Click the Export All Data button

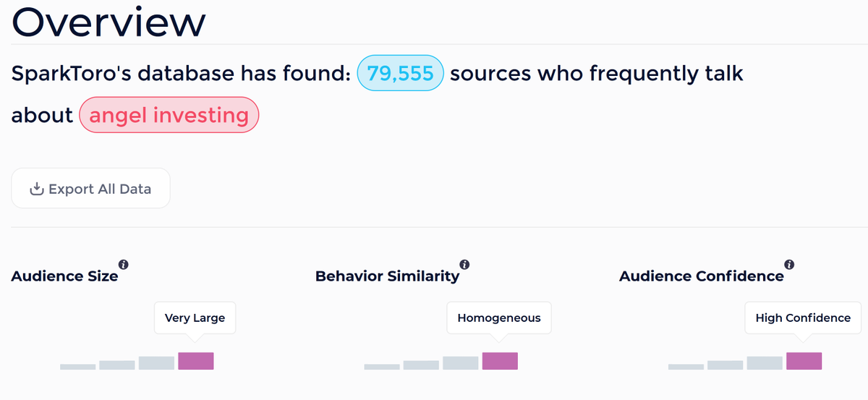tap(91, 189)
